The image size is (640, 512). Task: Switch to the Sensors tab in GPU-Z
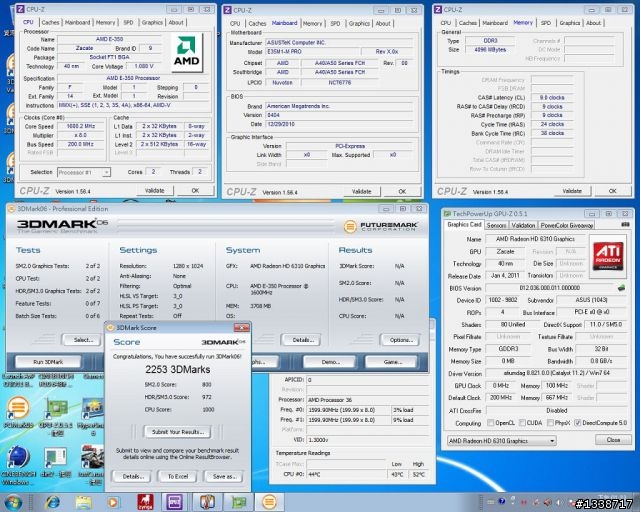496,225
